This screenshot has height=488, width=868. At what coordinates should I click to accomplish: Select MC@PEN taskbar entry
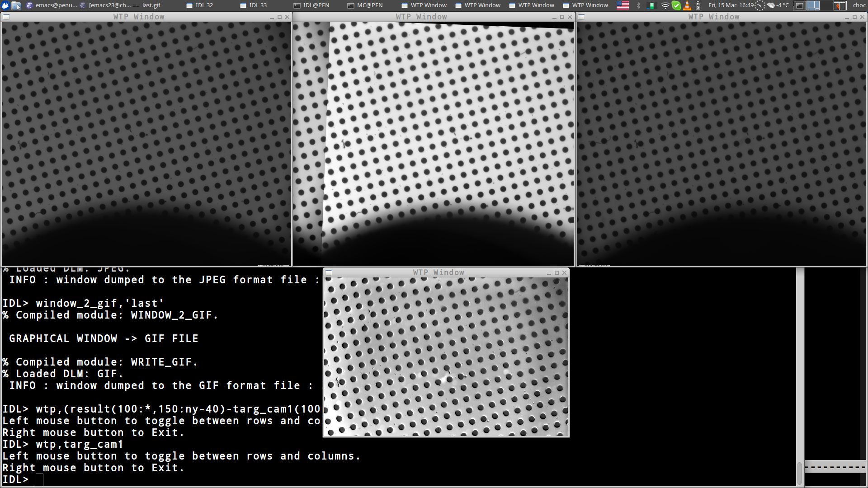(369, 5)
